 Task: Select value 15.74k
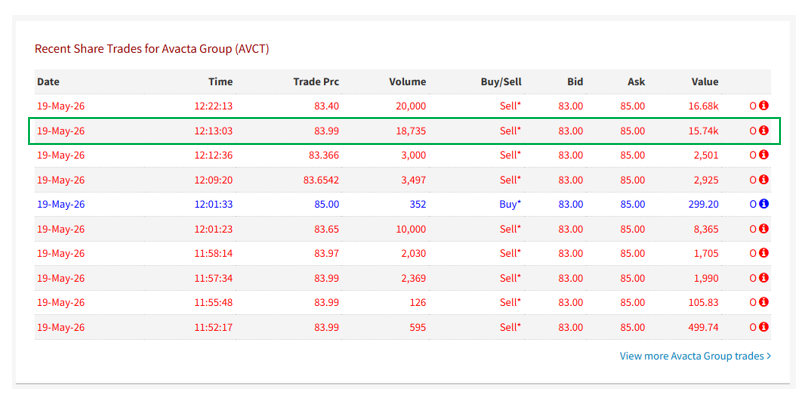[703, 131]
